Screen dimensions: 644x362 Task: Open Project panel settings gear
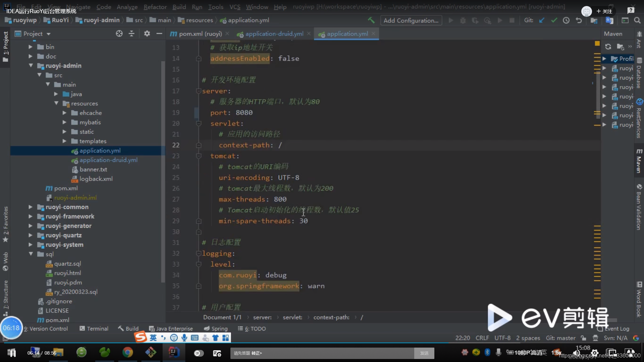[147, 34]
